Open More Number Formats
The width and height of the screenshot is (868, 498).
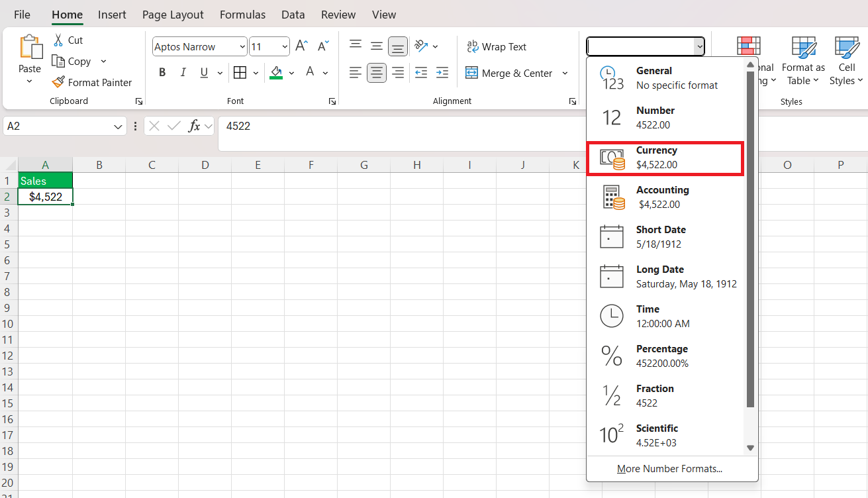point(669,469)
